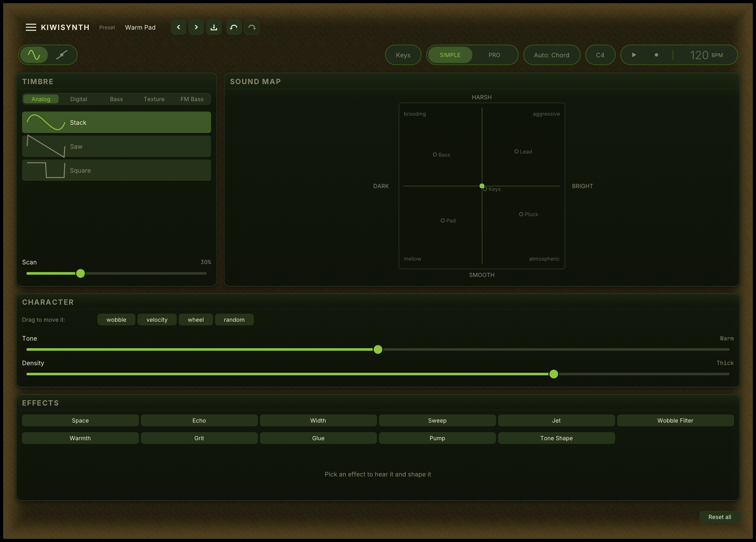
Task: Open the hamburger menu beside KIWISYNTH
Action: (31, 27)
